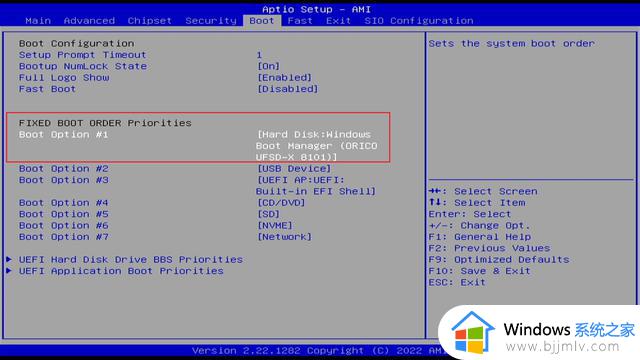Edit Setup Prompt Timeout value 1
Screen dimensions: 640x360
click(x=259, y=55)
